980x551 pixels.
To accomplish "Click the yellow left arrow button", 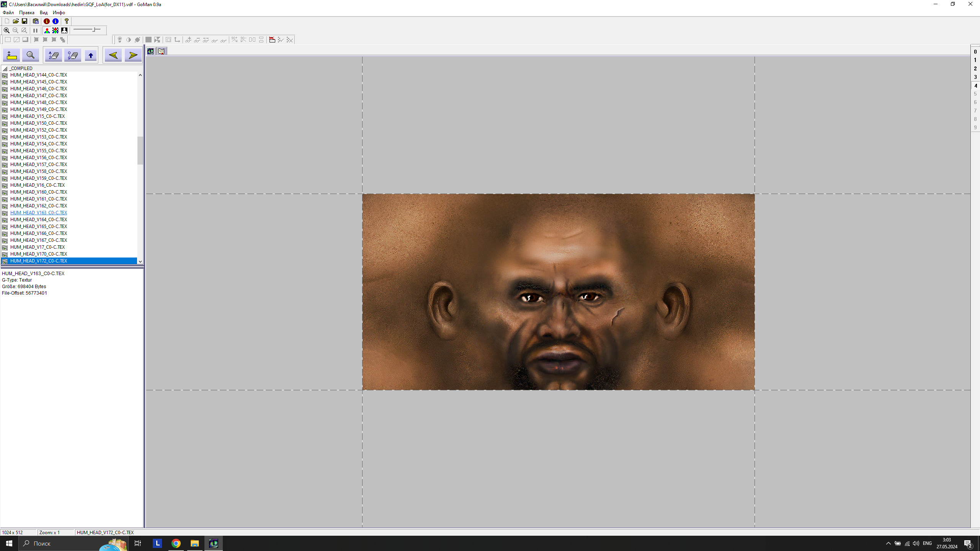I will coord(113,55).
